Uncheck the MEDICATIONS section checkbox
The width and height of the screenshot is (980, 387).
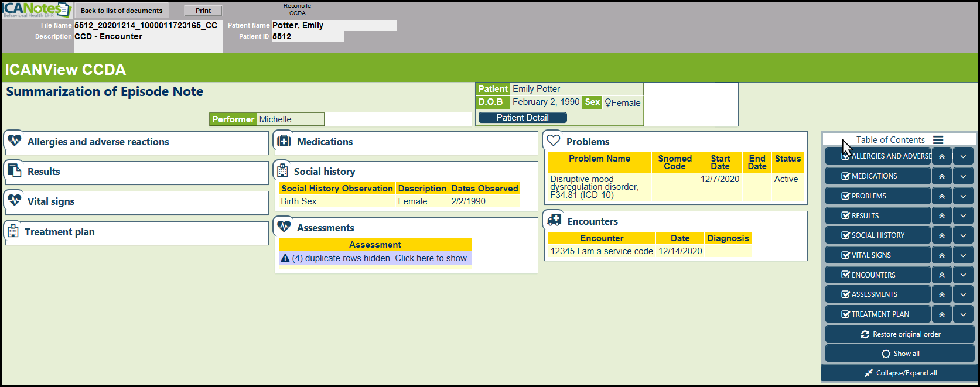(845, 176)
